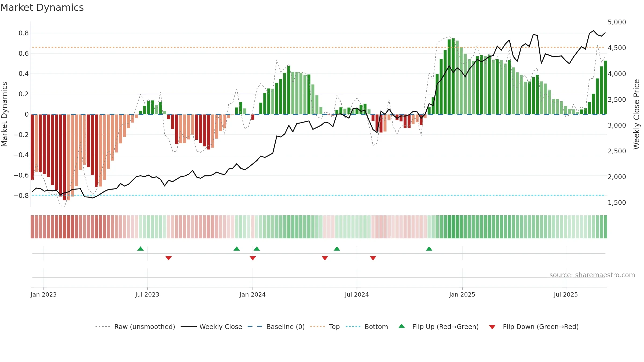Click the Flip Up triangle just before Jul 2024

[x=337, y=249]
